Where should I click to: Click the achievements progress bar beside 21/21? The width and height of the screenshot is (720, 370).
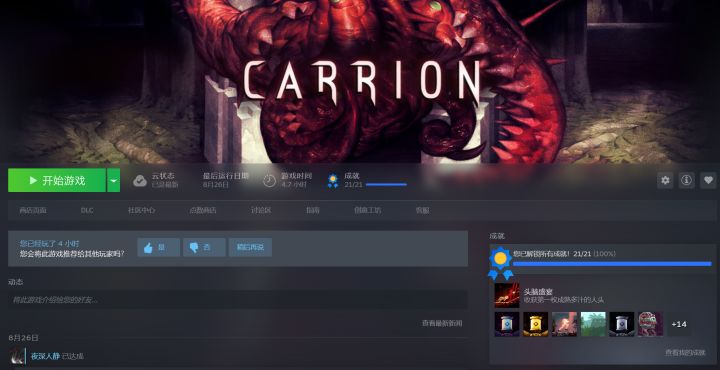point(386,185)
